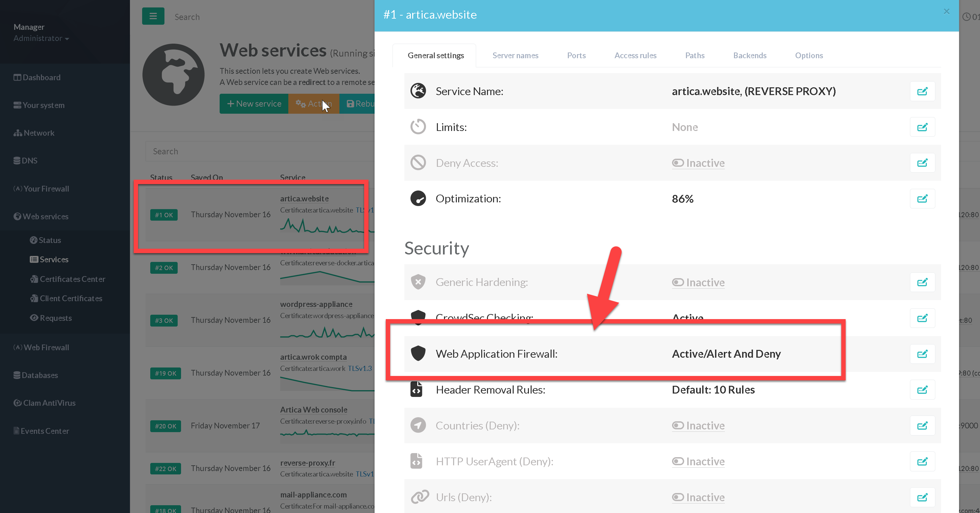Click edit icon for Header Removal Rules

coord(922,390)
